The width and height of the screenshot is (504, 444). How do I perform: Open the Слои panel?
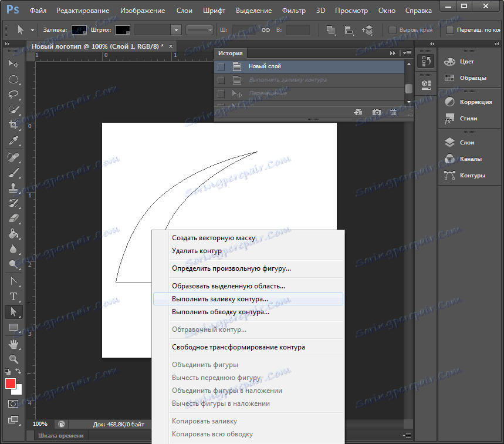click(x=461, y=142)
